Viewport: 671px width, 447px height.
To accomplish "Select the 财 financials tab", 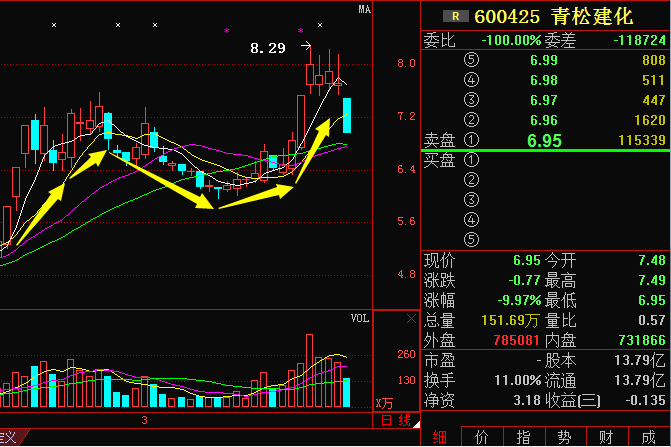I will 607,437.
